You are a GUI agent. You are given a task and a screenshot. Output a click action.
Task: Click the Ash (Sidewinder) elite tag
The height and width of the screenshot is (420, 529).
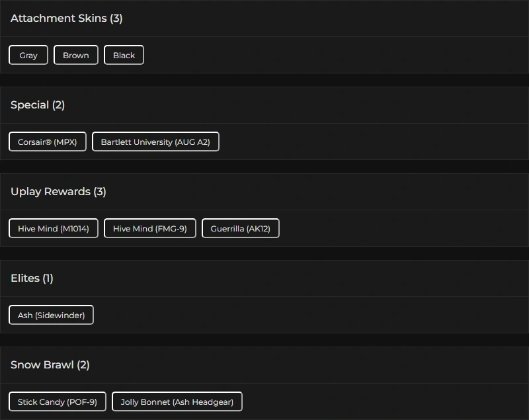click(52, 315)
